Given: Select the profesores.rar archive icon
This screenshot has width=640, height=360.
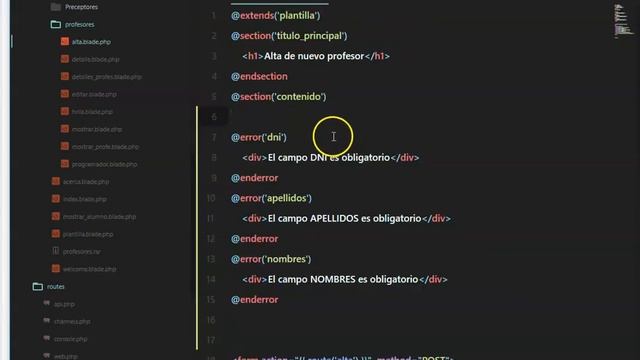Looking at the screenshot, I should [56, 251].
